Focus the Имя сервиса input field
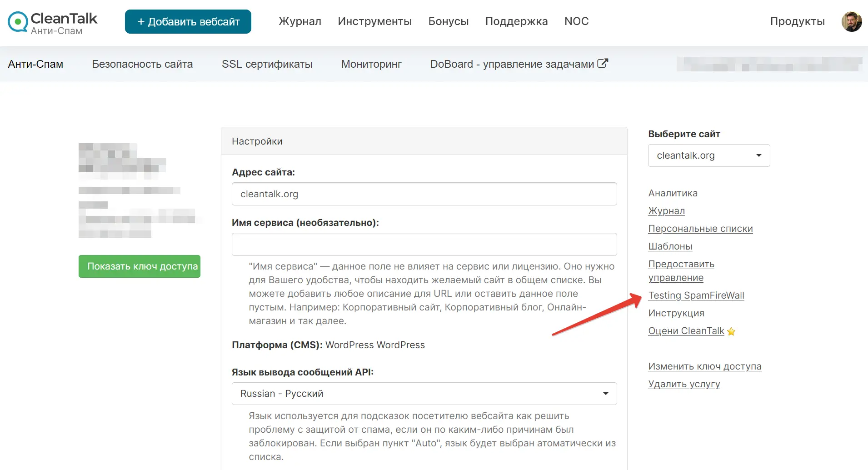868x470 pixels. click(424, 245)
